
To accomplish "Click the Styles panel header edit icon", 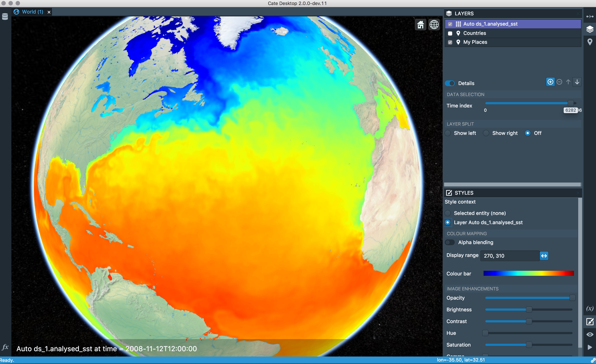I will [449, 193].
